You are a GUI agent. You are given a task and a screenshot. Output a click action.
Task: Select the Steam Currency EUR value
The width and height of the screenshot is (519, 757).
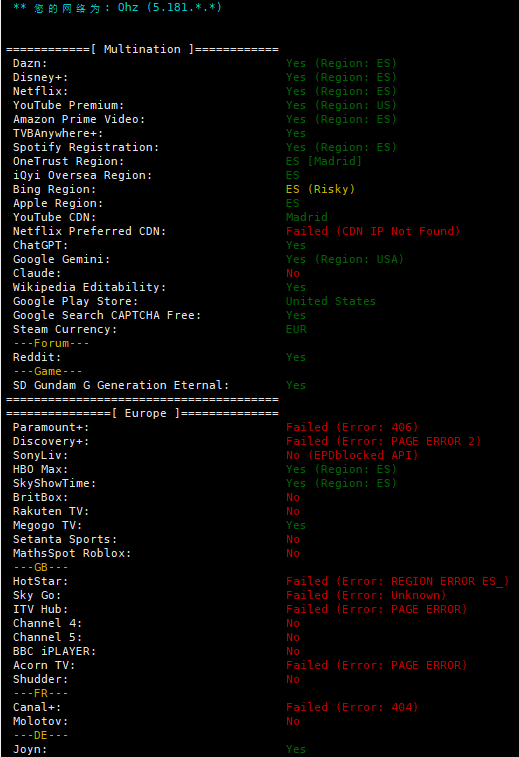(x=296, y=329)
